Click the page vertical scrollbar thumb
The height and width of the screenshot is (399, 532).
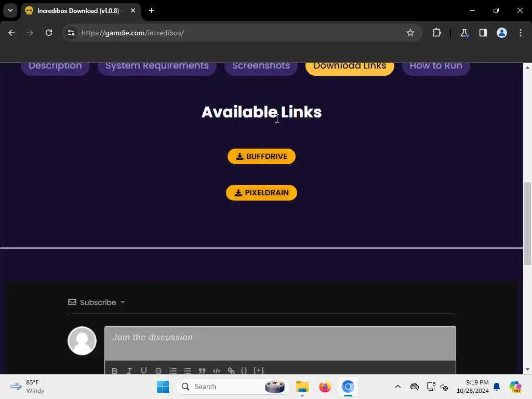(x=527, y=223)
